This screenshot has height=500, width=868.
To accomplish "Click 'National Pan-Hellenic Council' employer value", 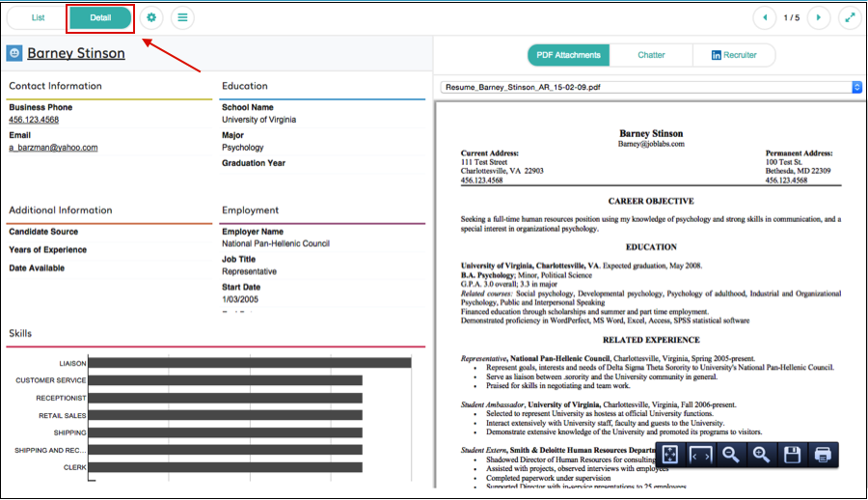I will click(x=276, y=243).
